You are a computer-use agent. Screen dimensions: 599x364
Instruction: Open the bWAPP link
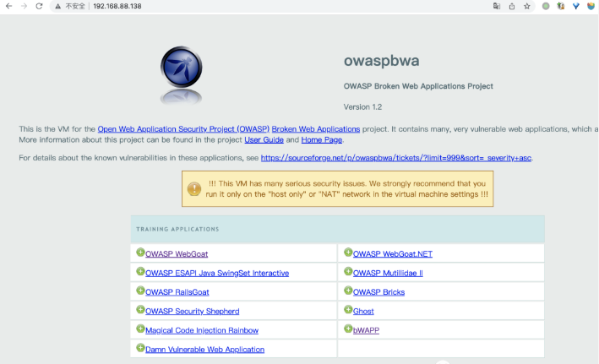tap(366, 330)
